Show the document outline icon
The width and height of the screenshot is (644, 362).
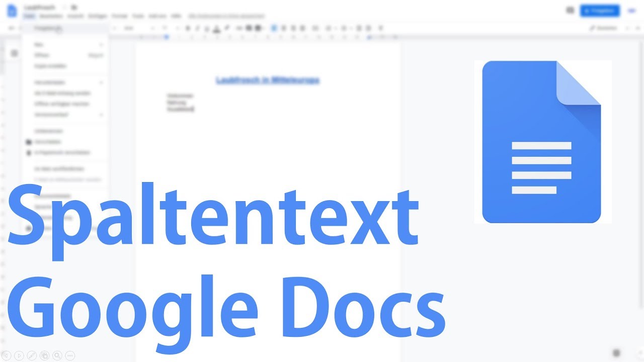(x=14, y=53)
